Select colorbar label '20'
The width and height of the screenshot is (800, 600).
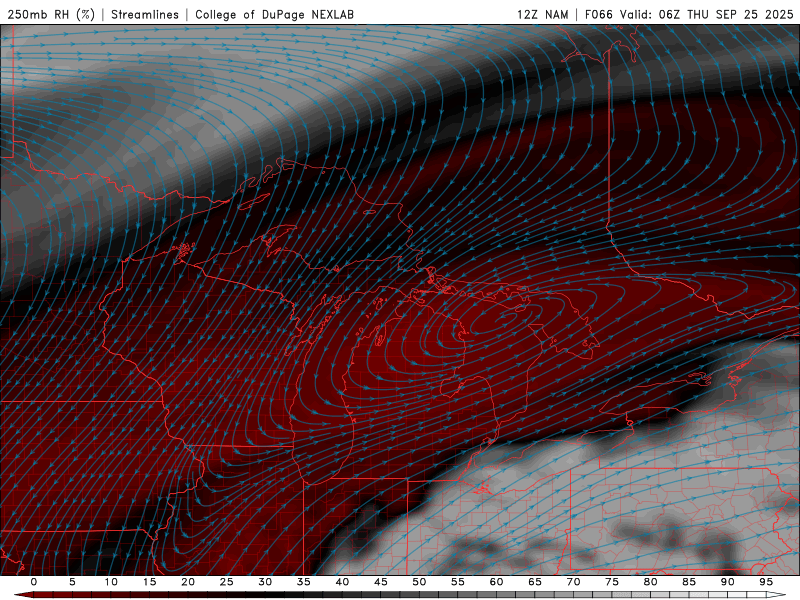pos(188,582)
